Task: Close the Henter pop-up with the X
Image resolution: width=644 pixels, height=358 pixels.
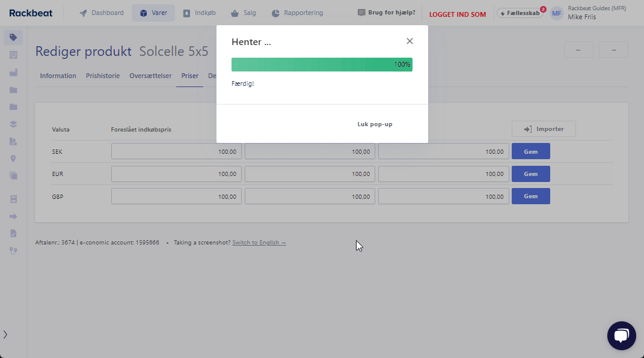Action: pos(409,41)
